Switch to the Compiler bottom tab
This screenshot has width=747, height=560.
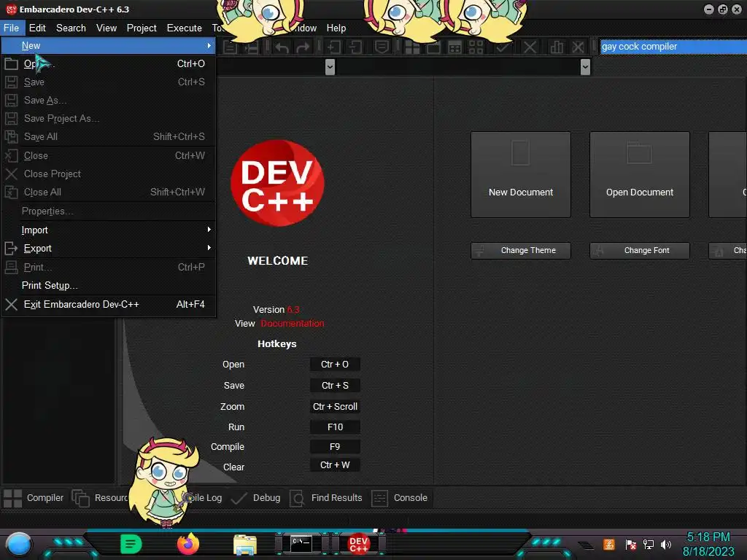[34, 498]
